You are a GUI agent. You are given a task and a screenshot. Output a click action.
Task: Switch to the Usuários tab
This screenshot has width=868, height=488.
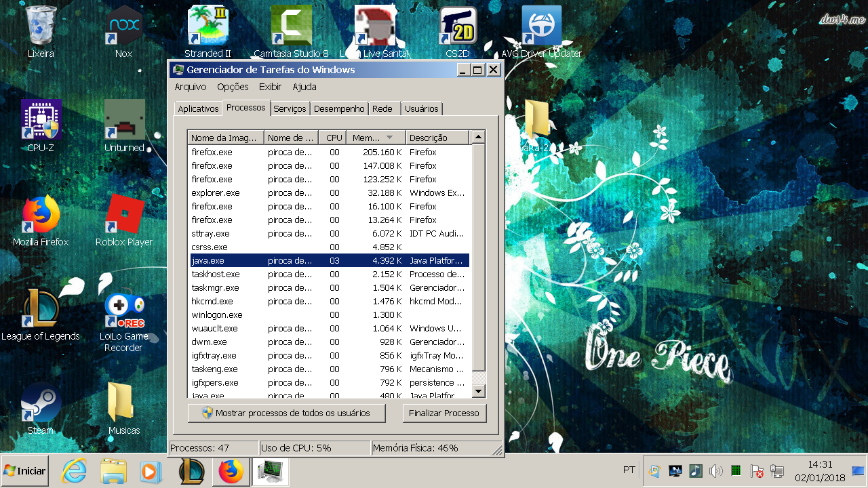(421, 108)
